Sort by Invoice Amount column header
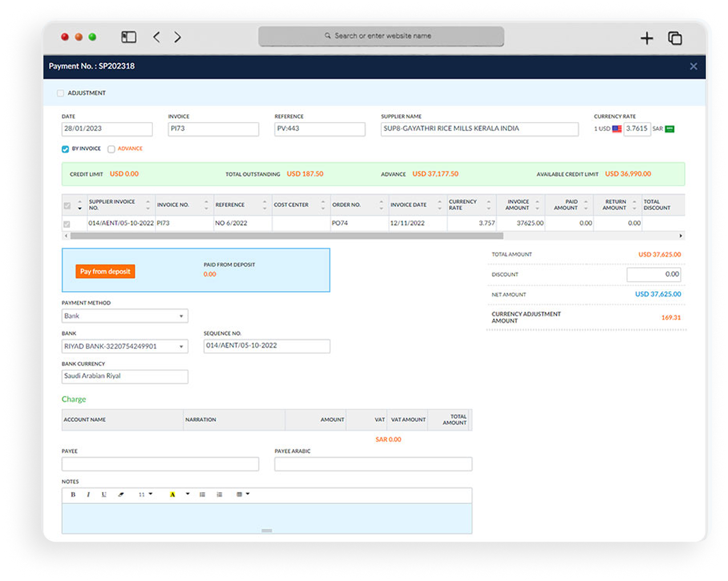Image resolution: width=728 pixels, height=581 pixels. click(518, 205)
